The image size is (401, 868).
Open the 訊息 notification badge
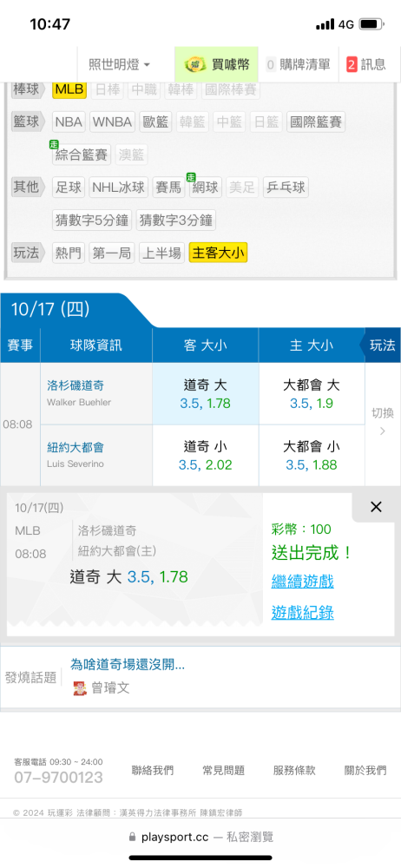352,64
